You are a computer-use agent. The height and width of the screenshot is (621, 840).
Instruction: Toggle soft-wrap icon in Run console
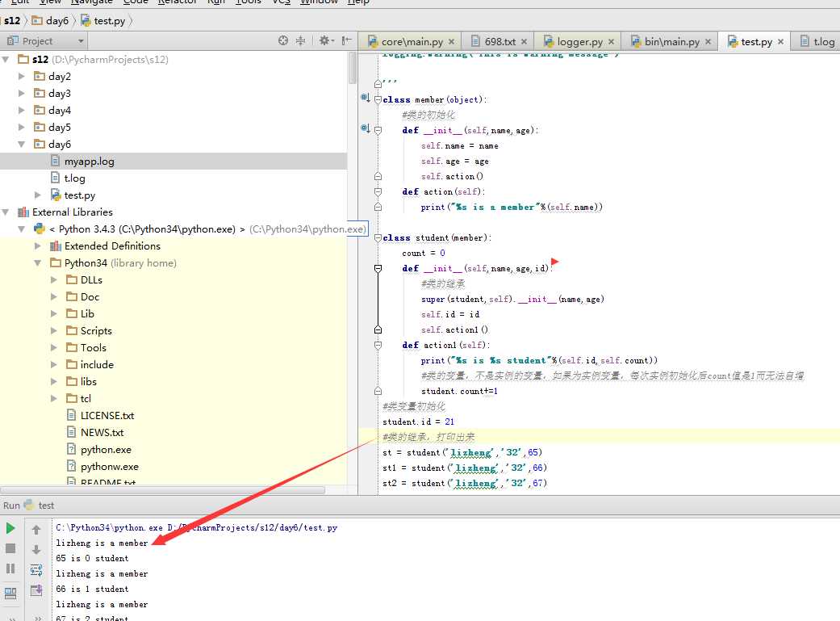36,569
